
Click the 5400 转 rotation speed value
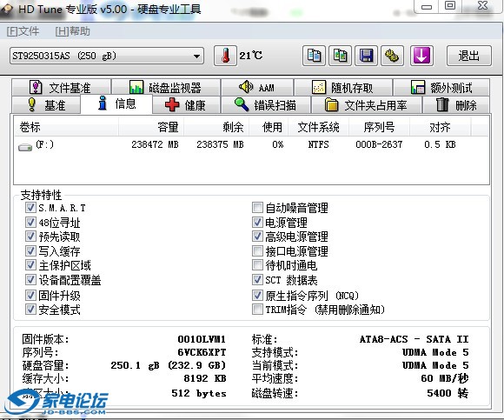point(448,393)
